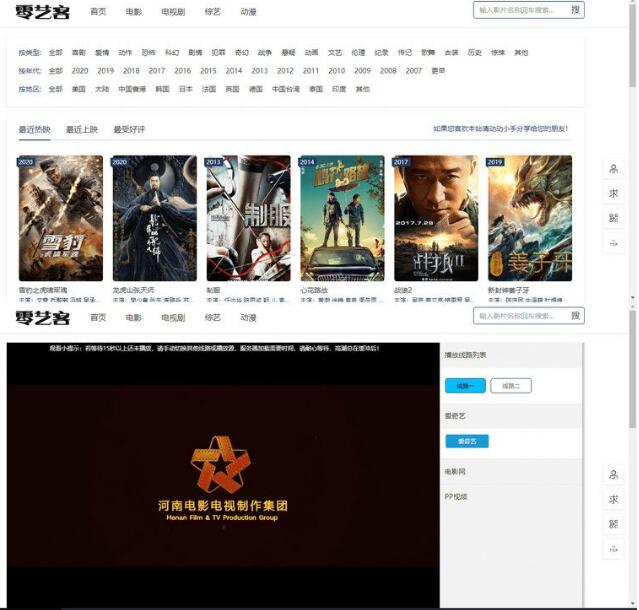Click the 战狼2 title text under its poster
The image size is (639, 610).
(403, 290)
